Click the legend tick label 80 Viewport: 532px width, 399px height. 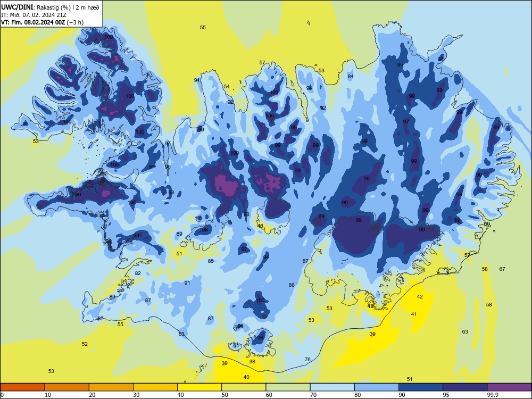tap(358, 395)
